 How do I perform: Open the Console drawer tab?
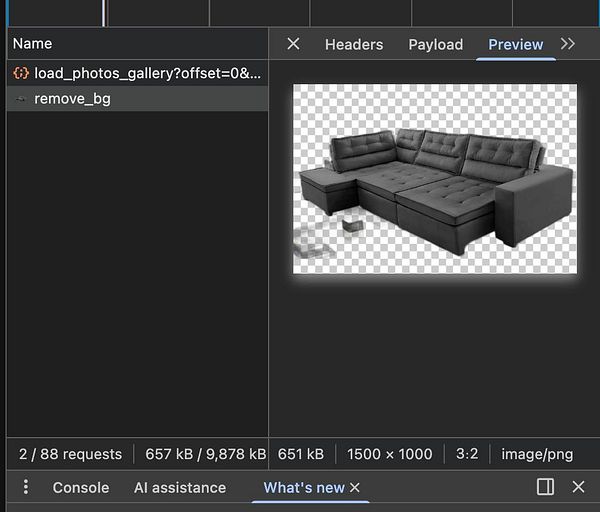point(81,488)
